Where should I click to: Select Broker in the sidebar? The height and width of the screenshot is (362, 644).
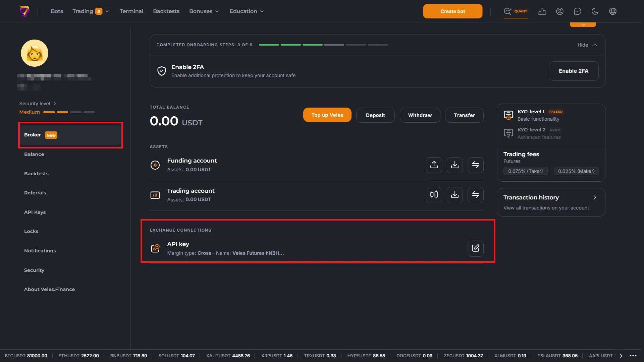(x=70, y=135)
